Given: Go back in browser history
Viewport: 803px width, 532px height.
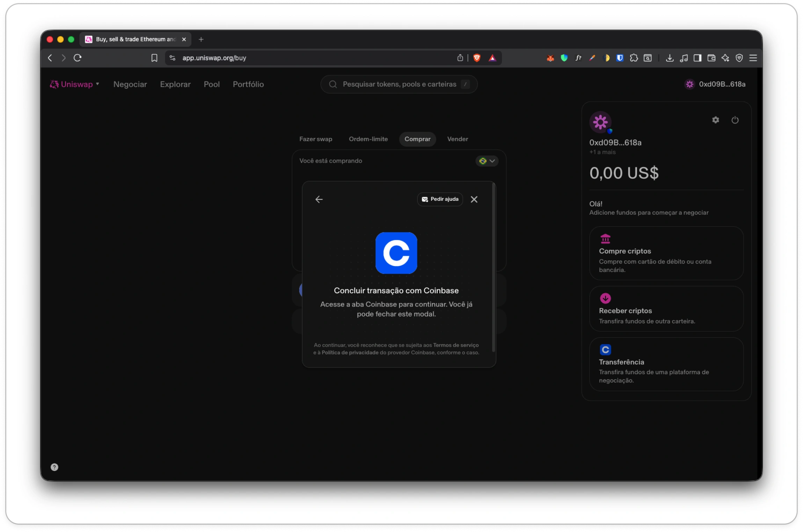Looking at the screenshot, I should click(x=50, y=58).
